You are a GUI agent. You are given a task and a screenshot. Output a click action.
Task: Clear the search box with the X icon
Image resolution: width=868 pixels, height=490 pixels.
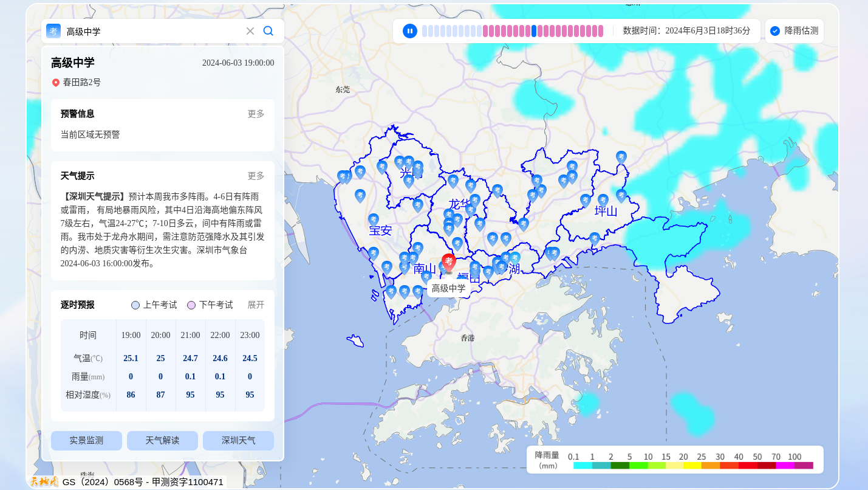pos(250,31)
